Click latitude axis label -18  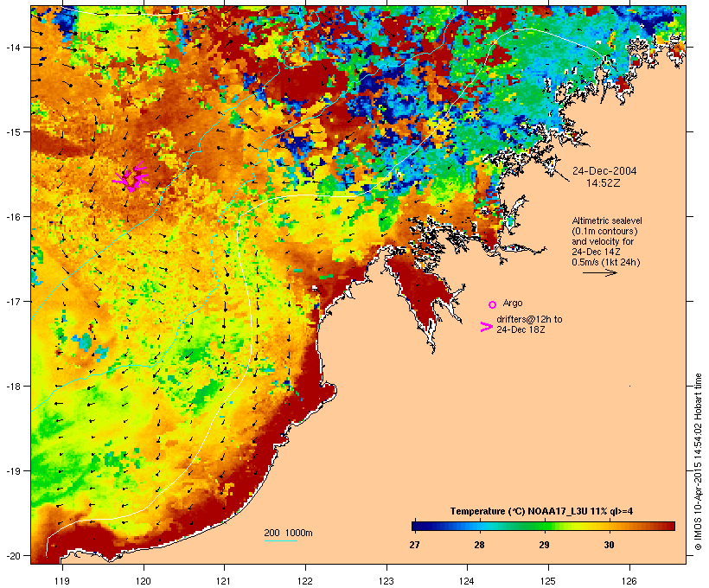tap(12, 386)
